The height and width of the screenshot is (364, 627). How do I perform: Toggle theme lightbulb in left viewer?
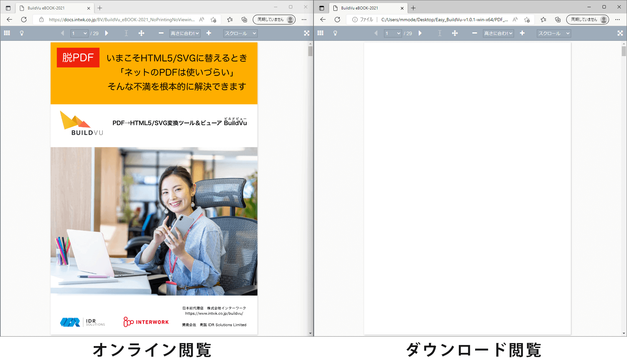[22, 33]
